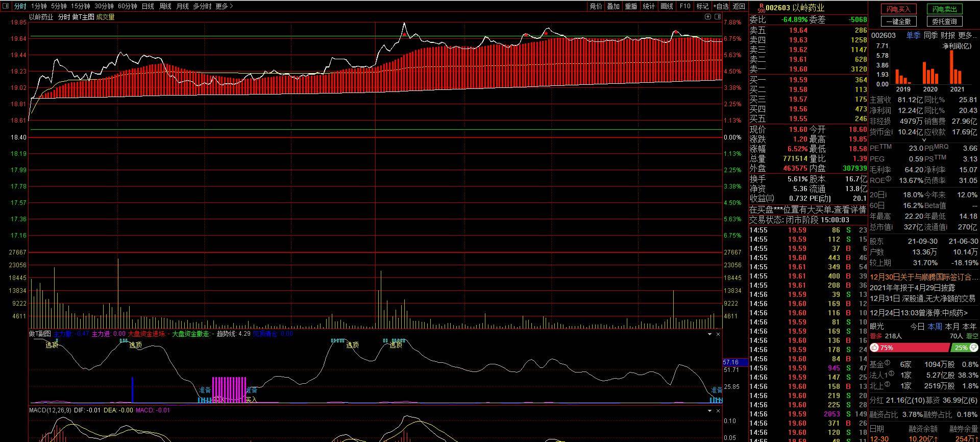Click the 返回 back button

point(739,6)
